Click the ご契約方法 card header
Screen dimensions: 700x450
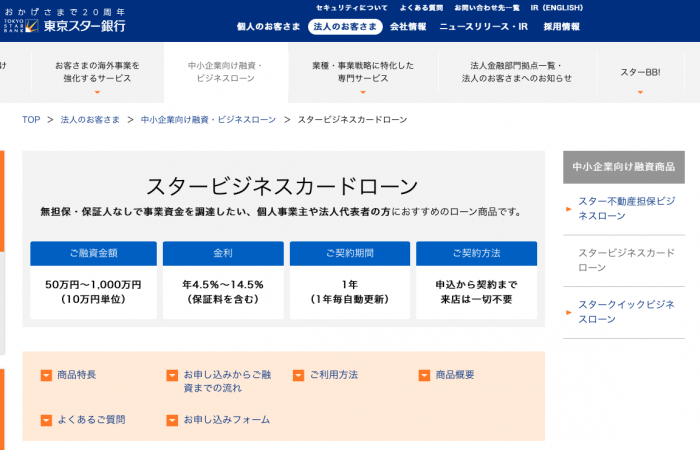[476, 253]
